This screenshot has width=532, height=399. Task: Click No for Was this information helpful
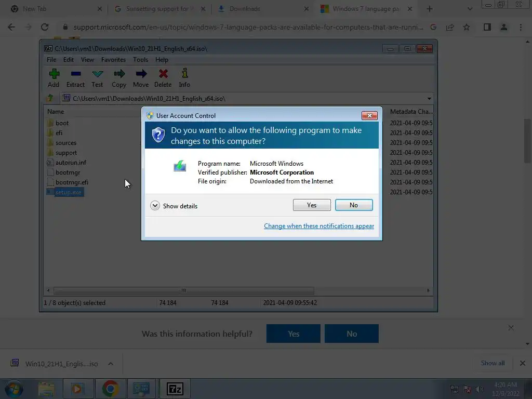click(x=352, y=334)
